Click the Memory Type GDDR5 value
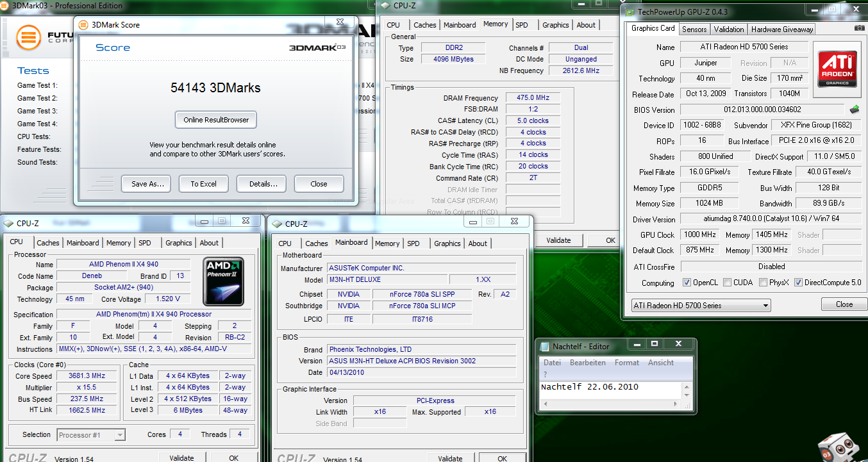The height and width of the screenshot is (462, 868). [x=709, y=188]
